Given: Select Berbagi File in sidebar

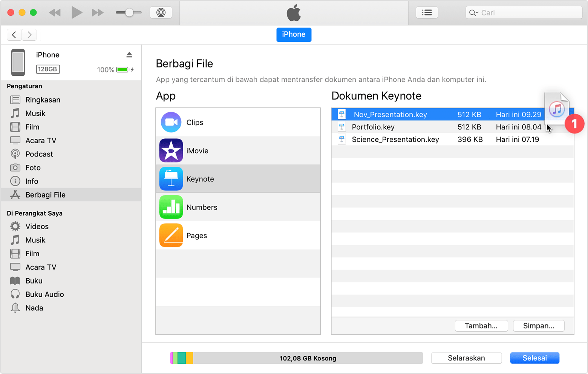Looking at the screenshot, I should tap(71, 195).
